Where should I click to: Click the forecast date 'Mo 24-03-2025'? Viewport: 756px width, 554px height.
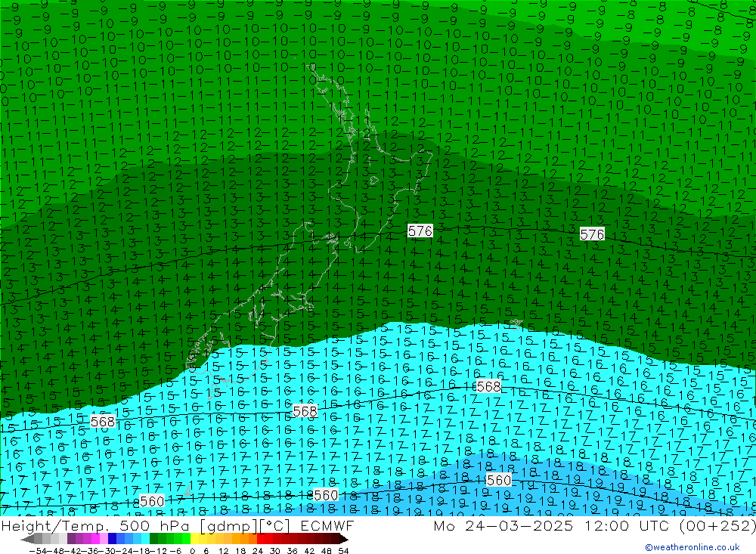(503, 525)
